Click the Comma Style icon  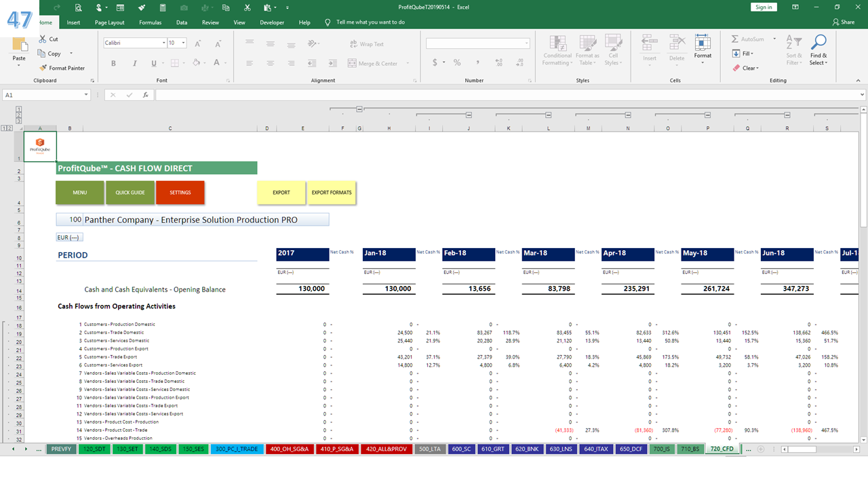(x=477, y=62)
